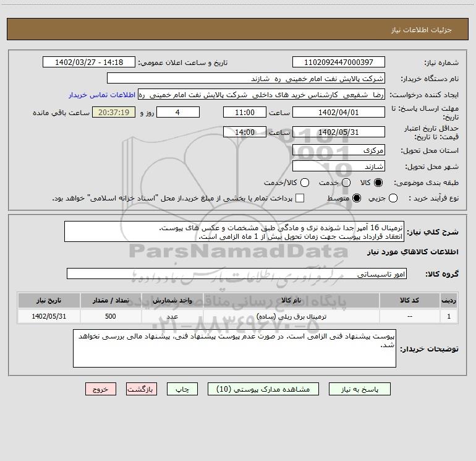Screen dimensions: 476x461
Task: Select the کالا/خدمت radio button
Action: (305, 183)
